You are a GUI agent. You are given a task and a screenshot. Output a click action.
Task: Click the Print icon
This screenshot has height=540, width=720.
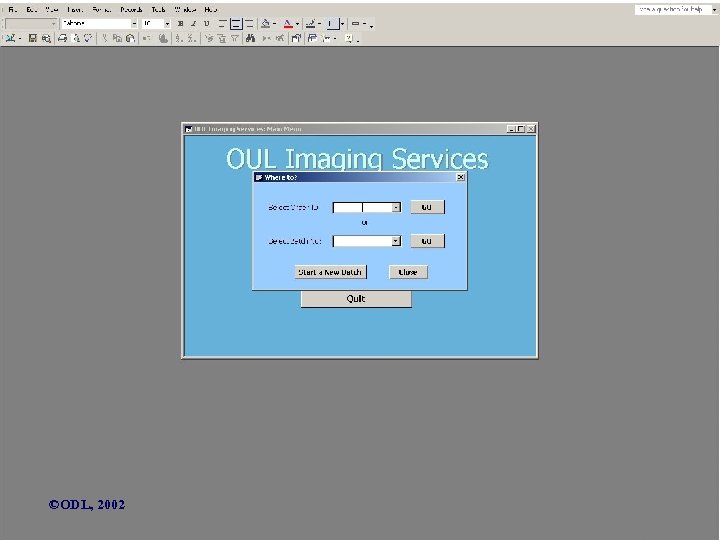click(x=62, y=38)
